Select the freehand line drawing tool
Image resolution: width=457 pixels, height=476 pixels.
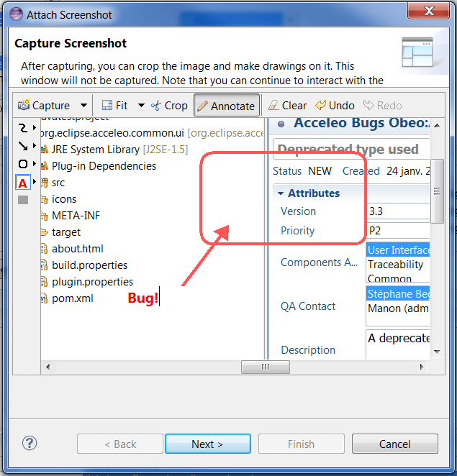[23, 128]
